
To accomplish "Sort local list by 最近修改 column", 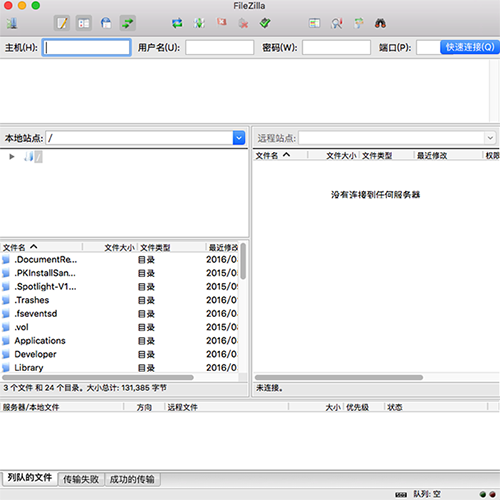I will pyautogui.click(x=222, y=247).
